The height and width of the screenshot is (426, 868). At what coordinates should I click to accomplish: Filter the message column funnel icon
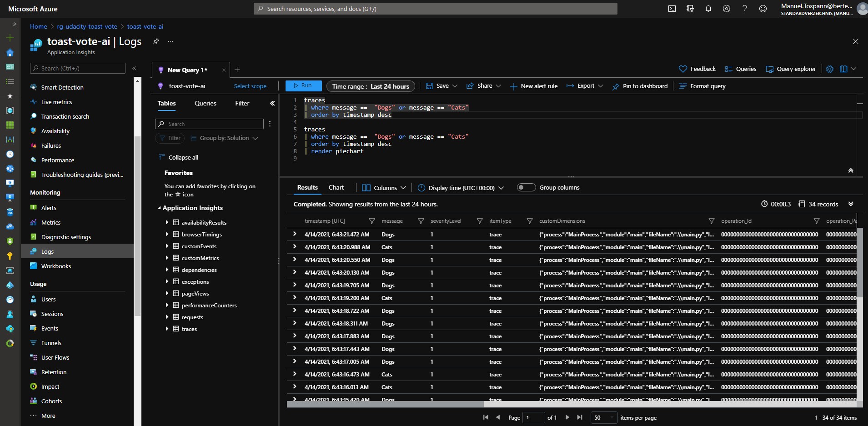pyautogui.click(x=421, y=221)
